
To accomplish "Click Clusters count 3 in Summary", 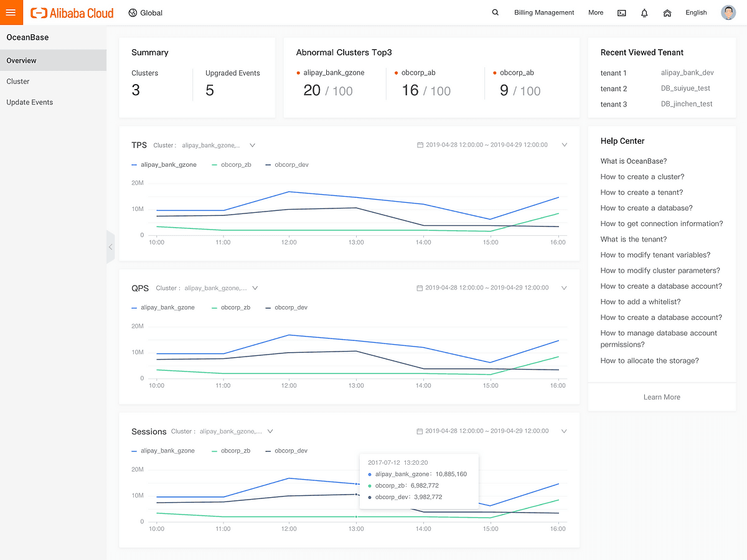I will click(136, 90).
